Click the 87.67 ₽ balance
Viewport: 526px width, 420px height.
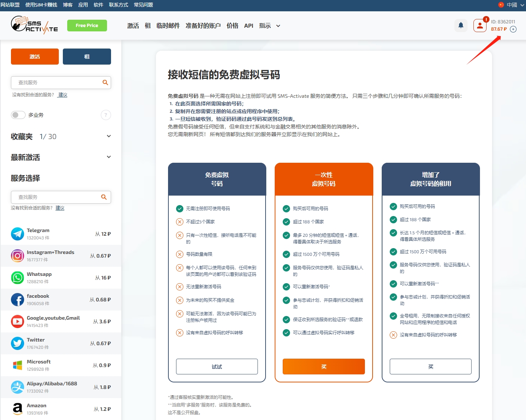click(x=499, y=29)
